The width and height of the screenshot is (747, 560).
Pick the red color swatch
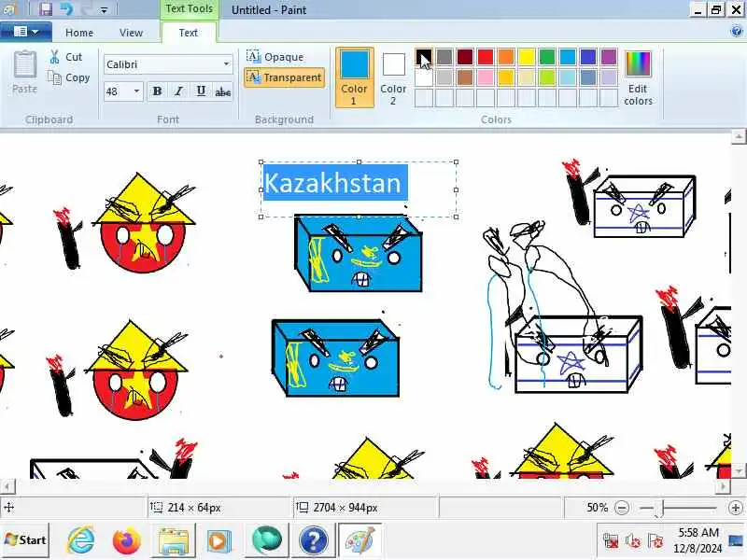(x=486, y=57)
